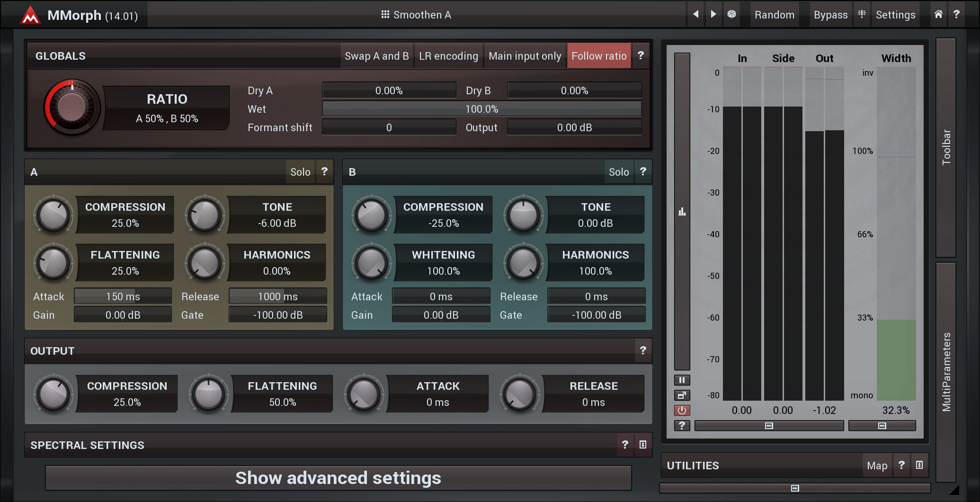Click the Wet 100.0% slider
This screenshot has width=980, height=502.
pos(481,109)
